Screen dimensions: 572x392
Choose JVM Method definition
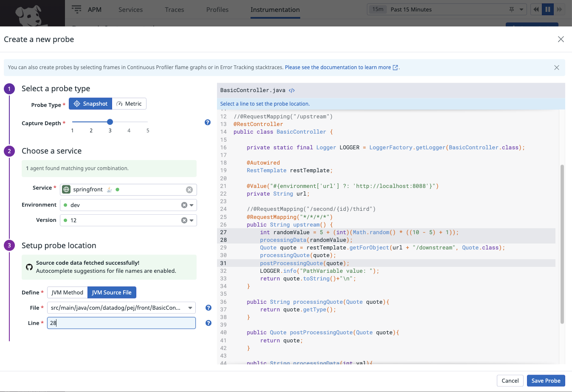[68, 292]
